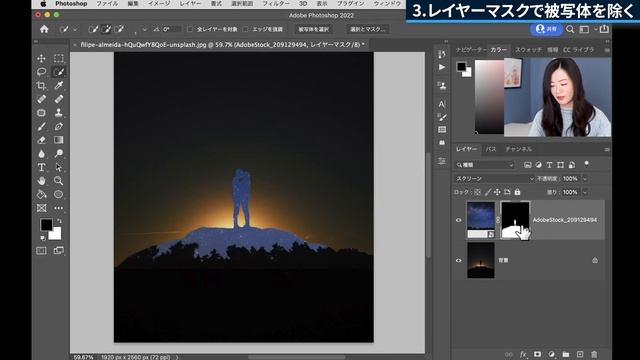The image size is (640, 360).
Task: Toggle lock transparent pixels
Action: coord(478,192)
